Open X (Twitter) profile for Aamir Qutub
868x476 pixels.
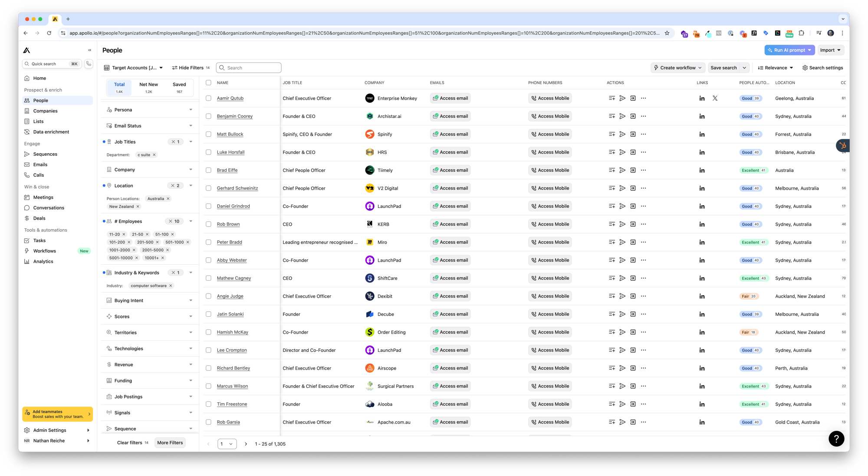pos(715,98)
